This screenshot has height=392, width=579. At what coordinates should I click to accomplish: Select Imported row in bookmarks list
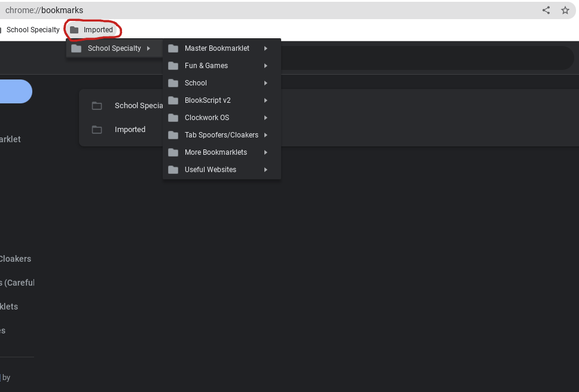click(x=328, y=130)
